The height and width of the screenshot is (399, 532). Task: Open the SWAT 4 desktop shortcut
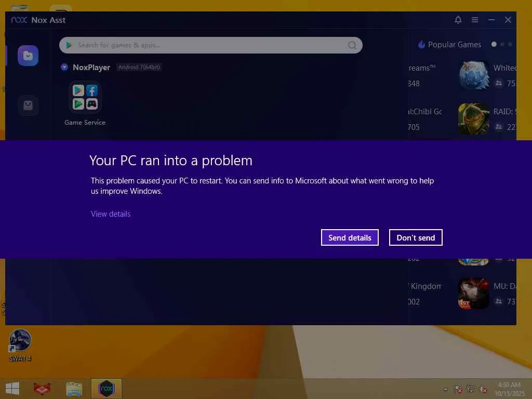click(20, 345)
